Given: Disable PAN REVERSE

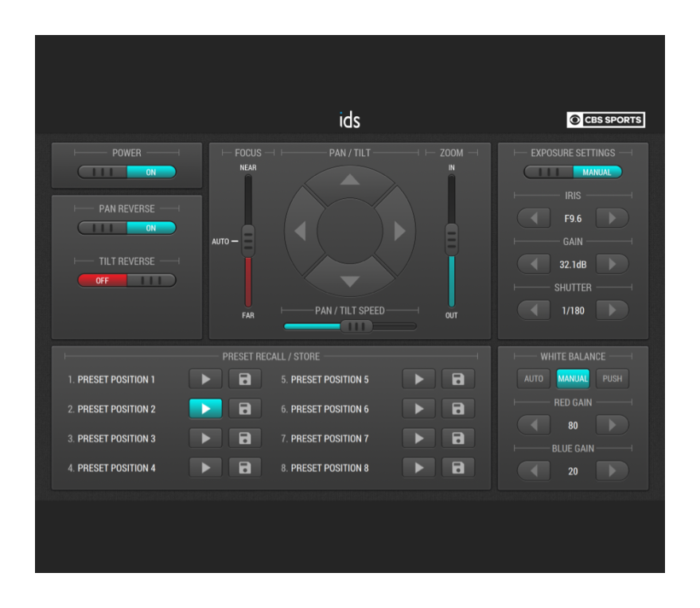Looking at the screenshot, I should pyautogui.click(x=126, y=228).
